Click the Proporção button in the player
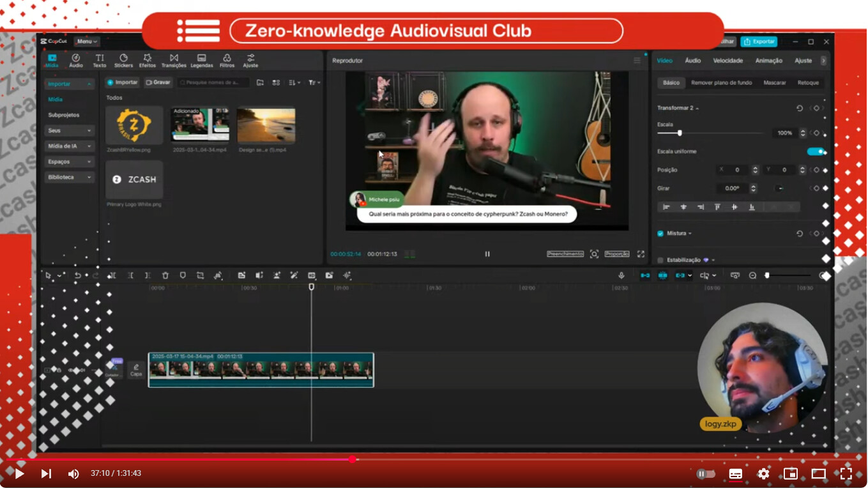Image resolution: width=868 pixels, height=488 pixels. coord(616,254)
